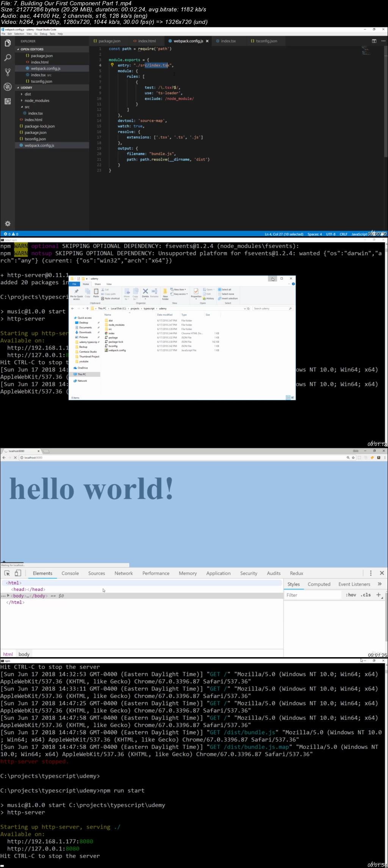Image resolution: width=388 pixels, height=868 pixels.
Task: Click the Search udemy field in File Explorer
Action: pyautogui.click(x=272, y=309)
